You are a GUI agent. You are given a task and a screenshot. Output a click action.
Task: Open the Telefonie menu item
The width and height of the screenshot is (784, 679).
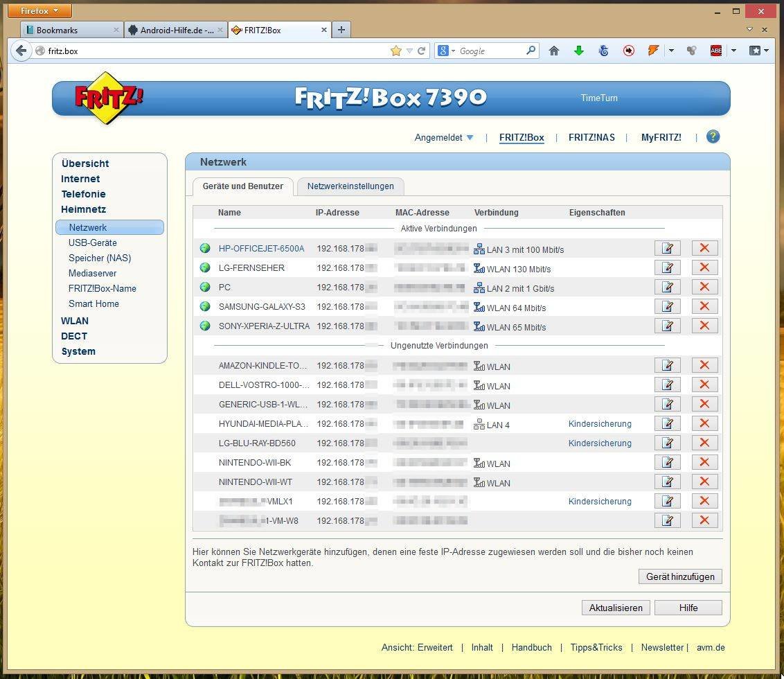pyautogui.click(x=84, y=194)
